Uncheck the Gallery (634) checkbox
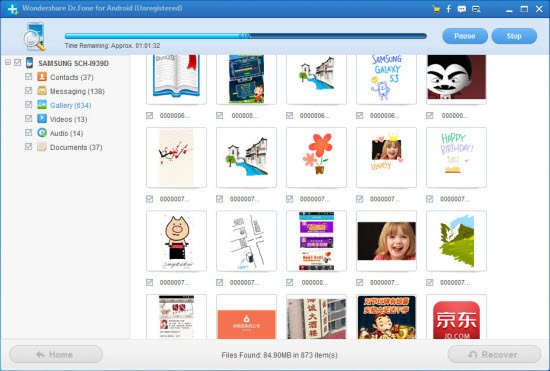Screen dimensions: 550x371 click(x=29, y=104)
